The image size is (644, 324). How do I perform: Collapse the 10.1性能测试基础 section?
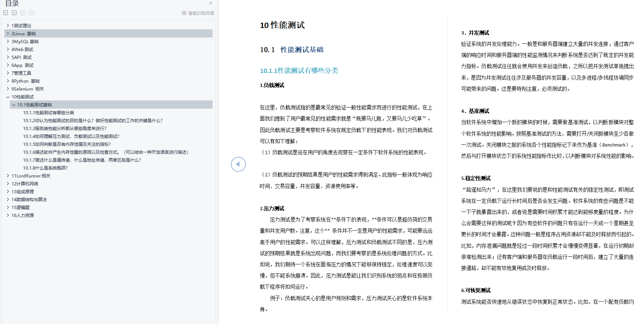[x=14, y=105]
